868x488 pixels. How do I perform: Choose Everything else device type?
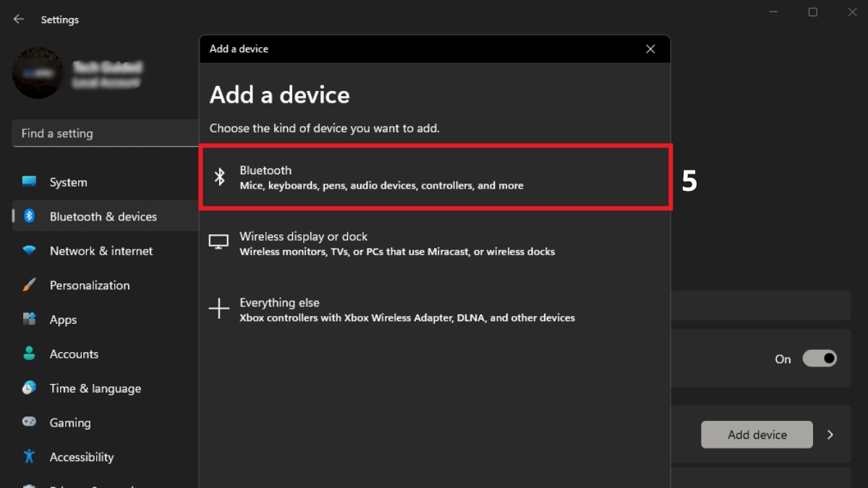[x=435, y=309]
